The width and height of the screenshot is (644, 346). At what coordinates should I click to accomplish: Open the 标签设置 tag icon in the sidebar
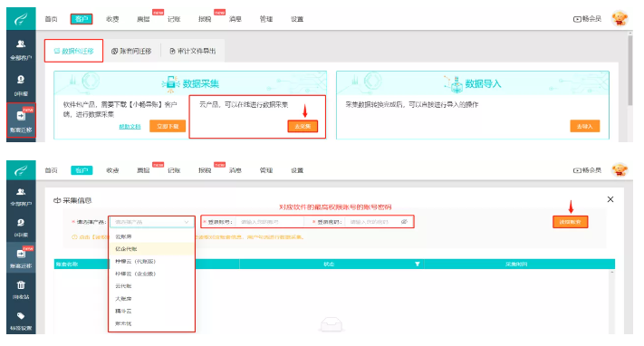click(x=21, y=316)
